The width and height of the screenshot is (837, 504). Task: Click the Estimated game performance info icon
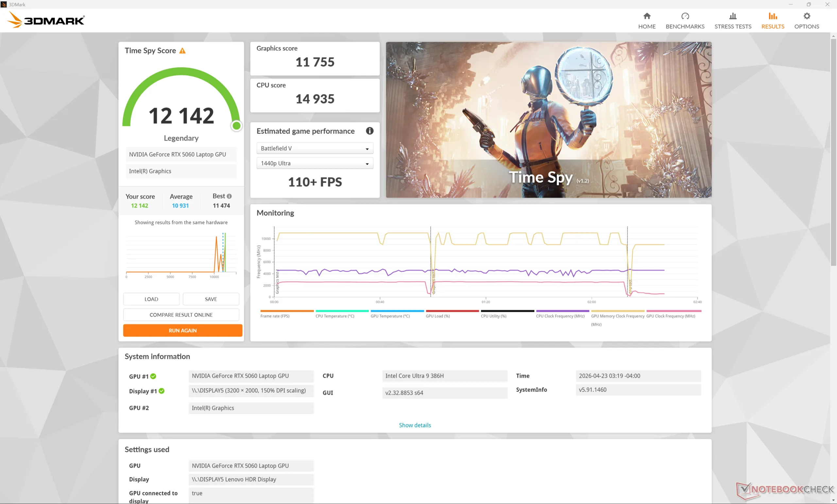369,131
